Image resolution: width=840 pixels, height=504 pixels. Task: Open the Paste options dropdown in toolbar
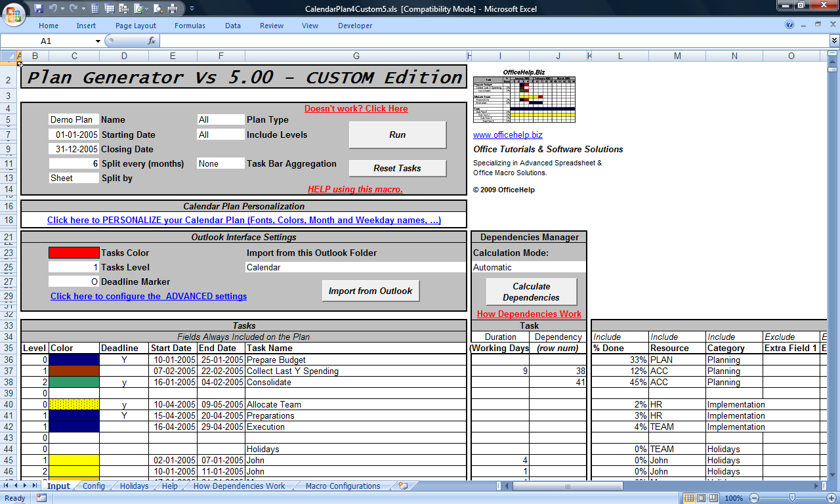pos(147,9)
